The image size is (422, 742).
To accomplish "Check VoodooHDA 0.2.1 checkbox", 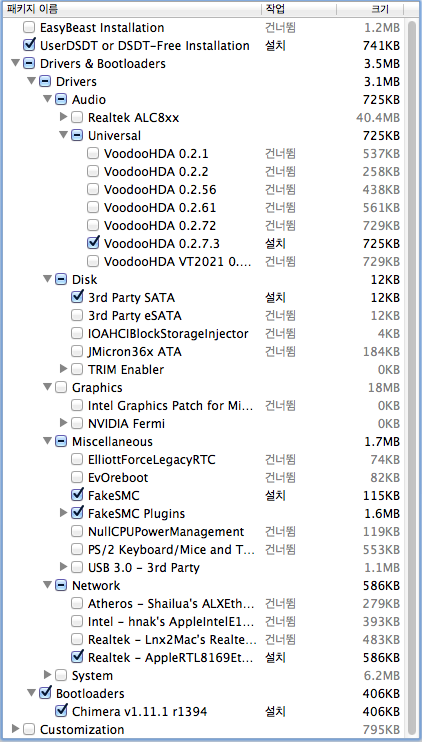I will click(93, 153).
